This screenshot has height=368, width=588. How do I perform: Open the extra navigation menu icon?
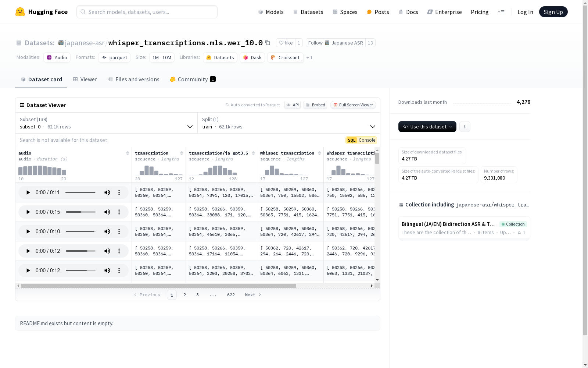click(501, 12)
